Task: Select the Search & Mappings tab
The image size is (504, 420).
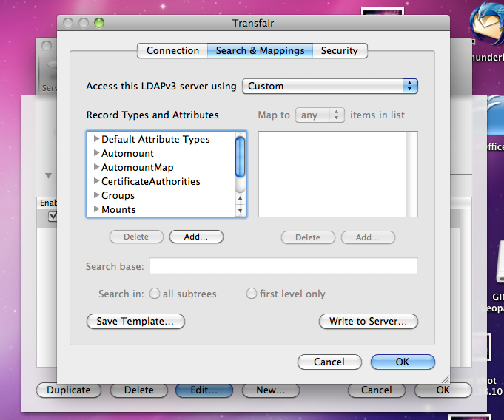Action: tap(260, 51)
